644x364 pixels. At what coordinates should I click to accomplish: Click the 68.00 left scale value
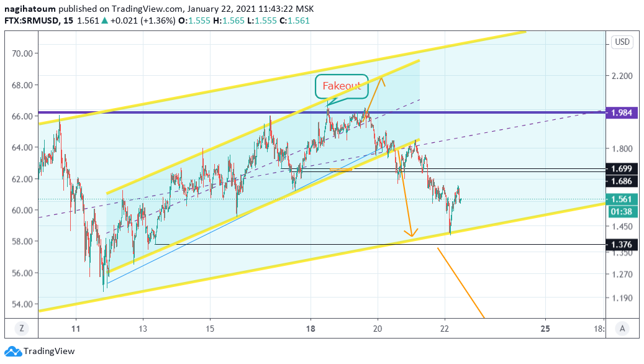22,86
